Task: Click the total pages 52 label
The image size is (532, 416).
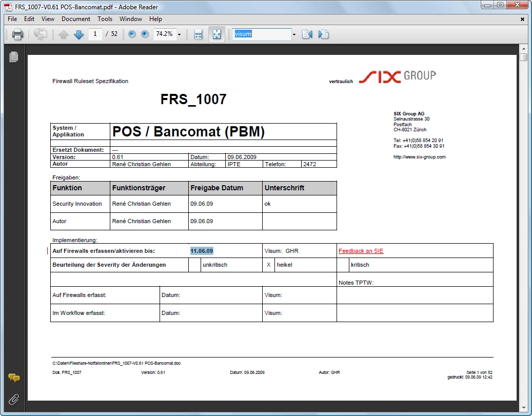Action: click(x=114, y=34)
